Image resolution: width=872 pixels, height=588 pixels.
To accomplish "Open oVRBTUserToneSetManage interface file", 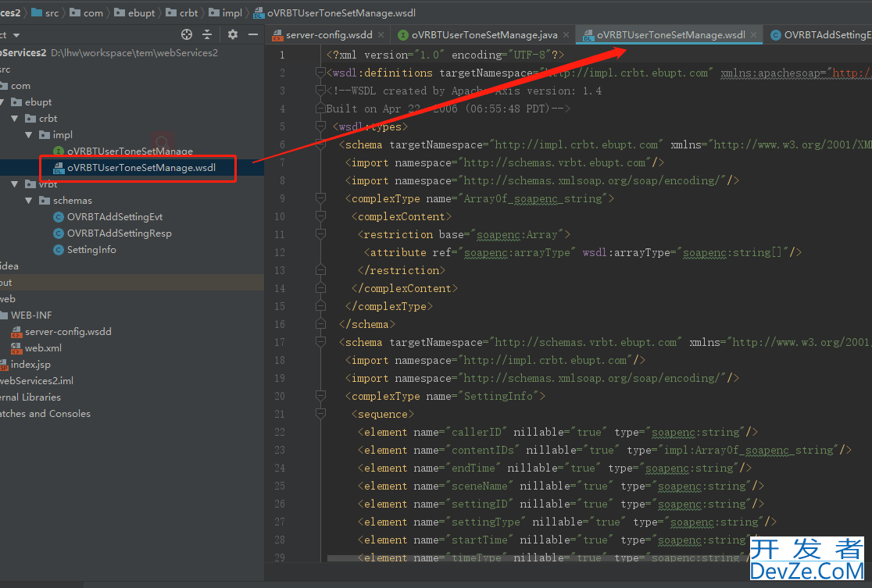I will [130, 151].
